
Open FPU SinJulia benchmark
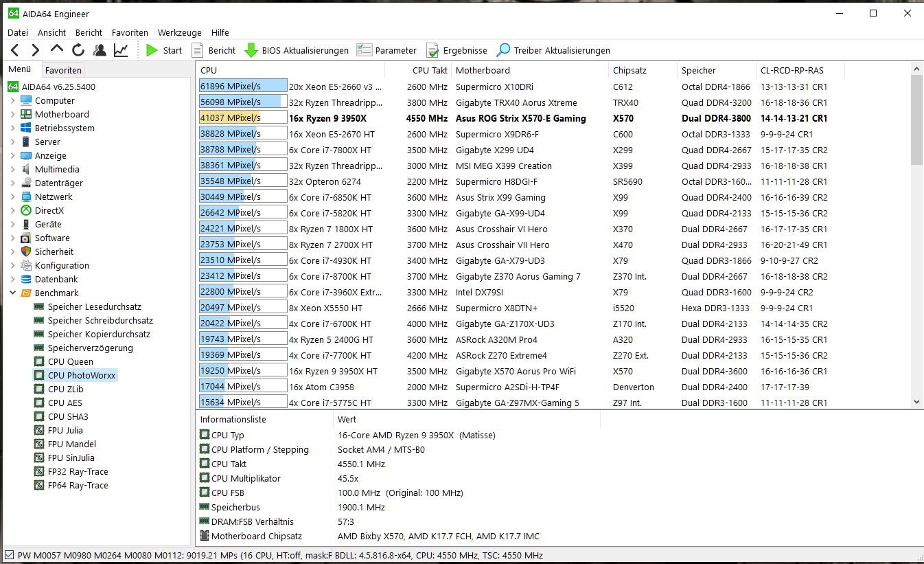coord(65,458)
